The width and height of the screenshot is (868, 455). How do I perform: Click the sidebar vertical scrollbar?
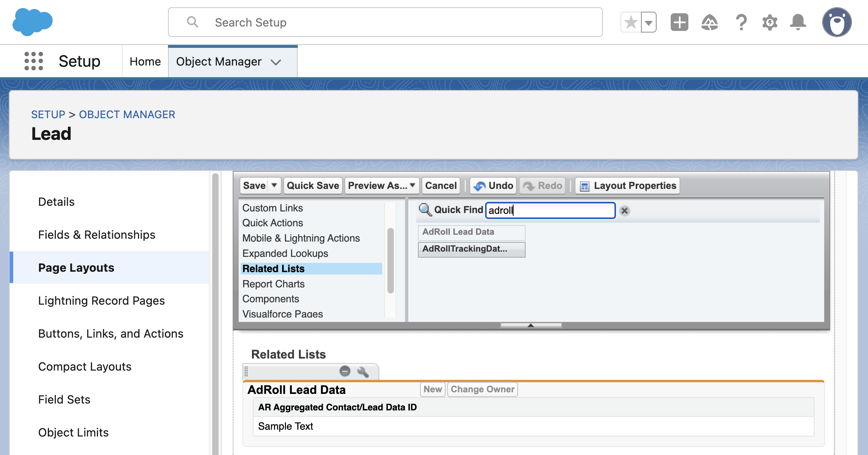click(x=215, y=314)
